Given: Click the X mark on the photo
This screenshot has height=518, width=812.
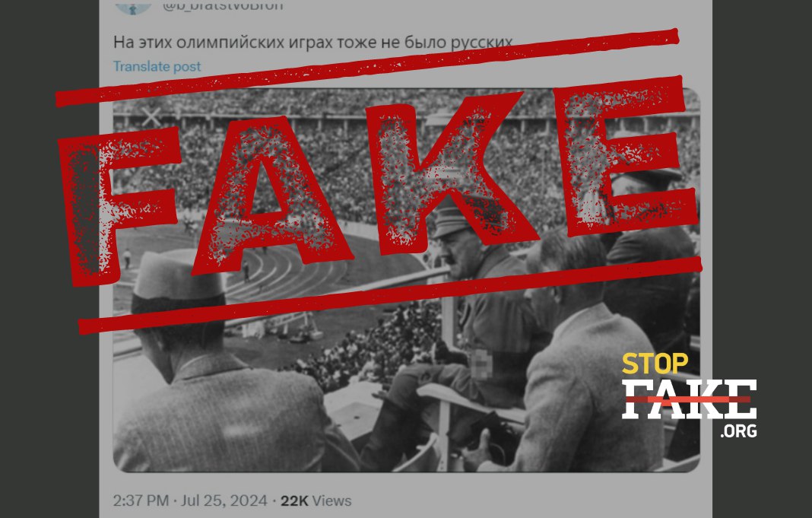Looking at the screenshot, I should (x=151, y=117).
